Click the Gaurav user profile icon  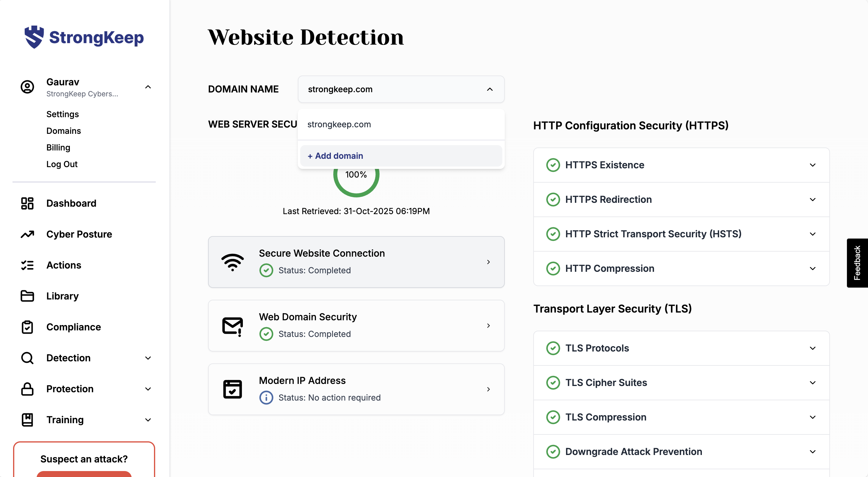point(27,87)
